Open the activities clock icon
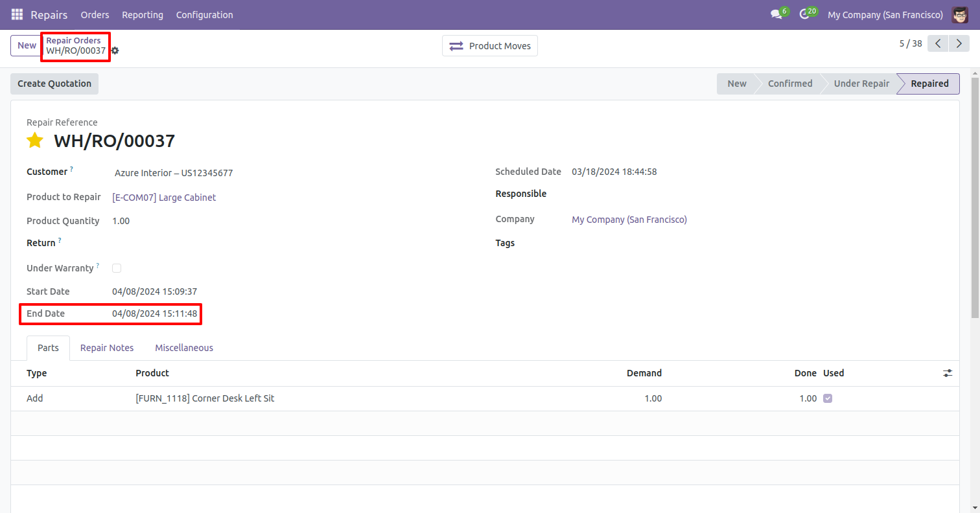The width and height of the screenshot is (980, 513). tap(805, 14)
